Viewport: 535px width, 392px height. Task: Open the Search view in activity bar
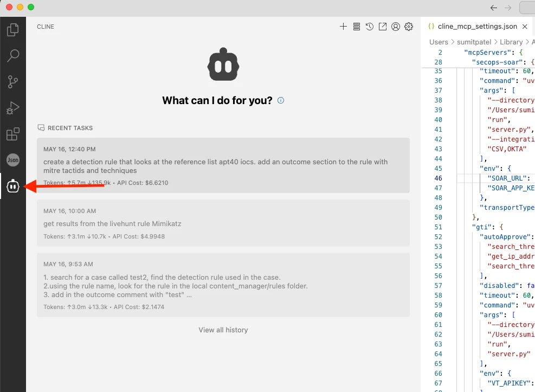(x=13, y=56)
